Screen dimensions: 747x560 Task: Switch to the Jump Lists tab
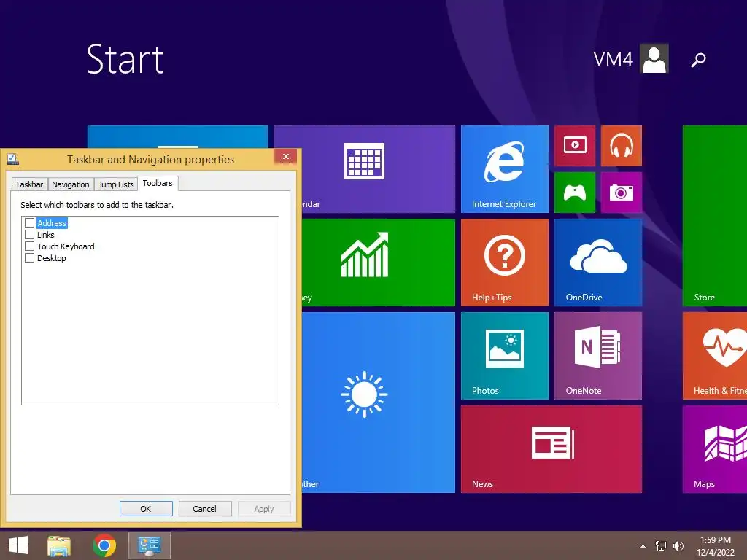tap(116, 184)
